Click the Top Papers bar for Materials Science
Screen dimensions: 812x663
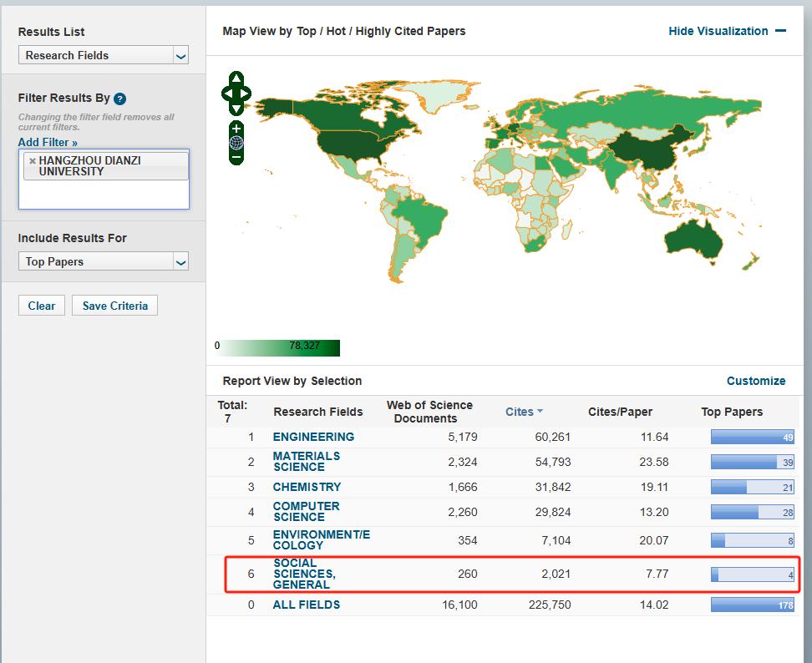(751, 462)
